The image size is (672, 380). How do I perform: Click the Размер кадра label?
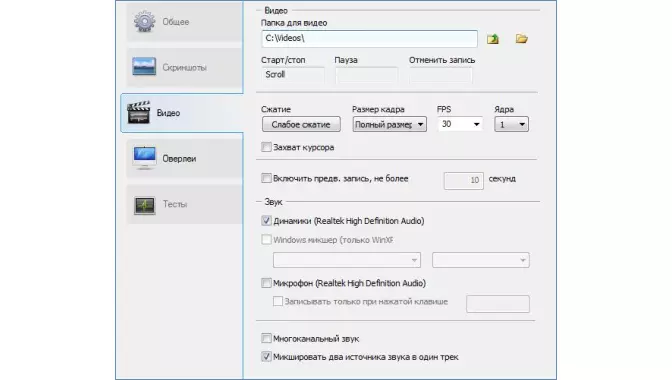point(378,109)
